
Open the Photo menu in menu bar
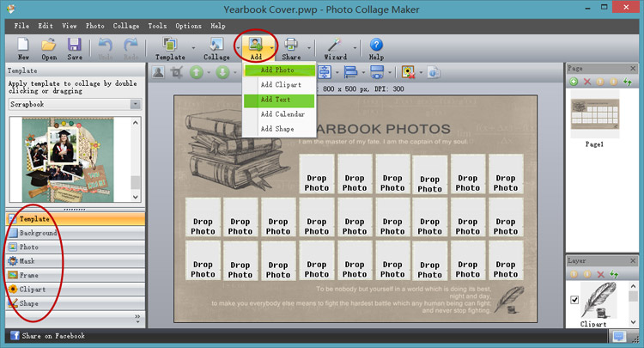[94, 26]
